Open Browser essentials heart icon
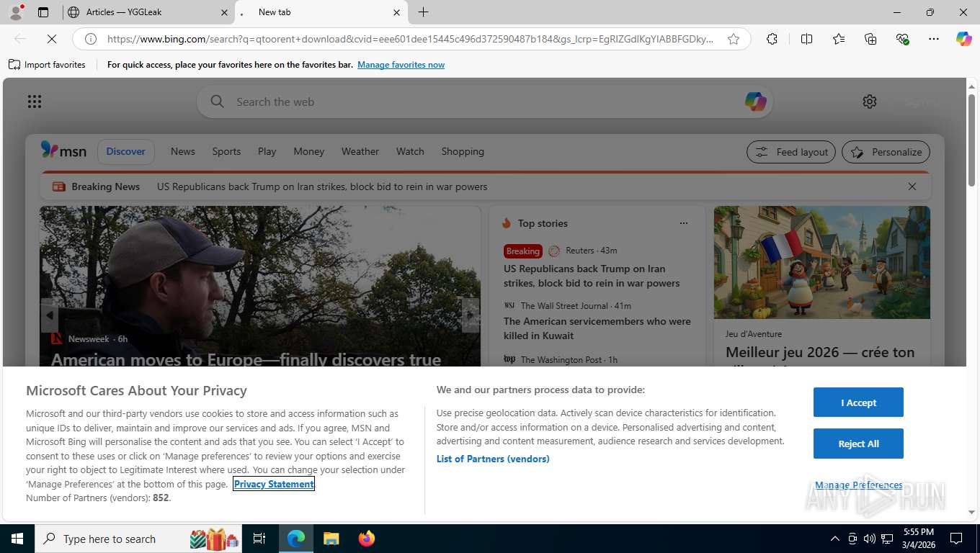The height and width of the screenshot is (553, 980). tap(902, 39)
